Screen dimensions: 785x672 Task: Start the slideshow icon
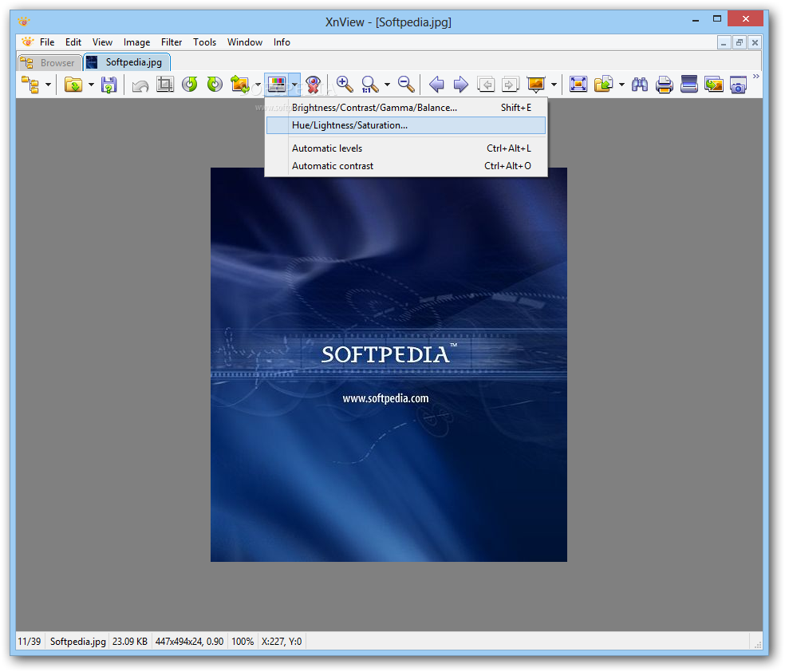535,84
